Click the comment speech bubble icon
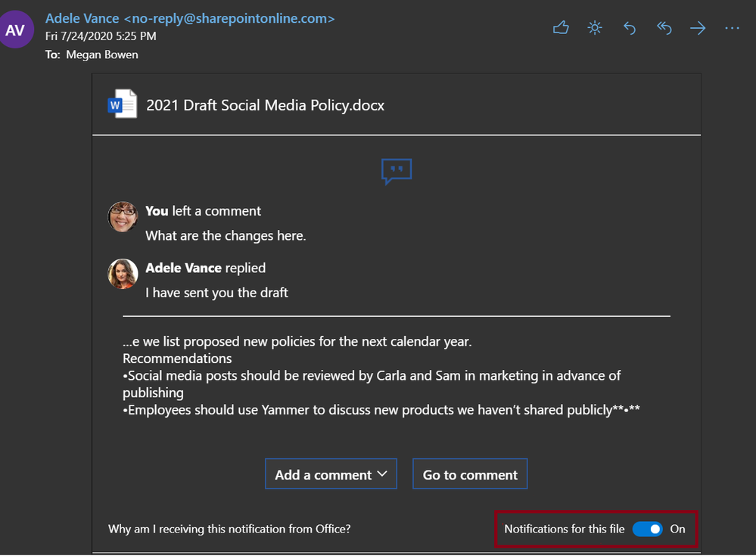756x559 pixels. [397, 171]
